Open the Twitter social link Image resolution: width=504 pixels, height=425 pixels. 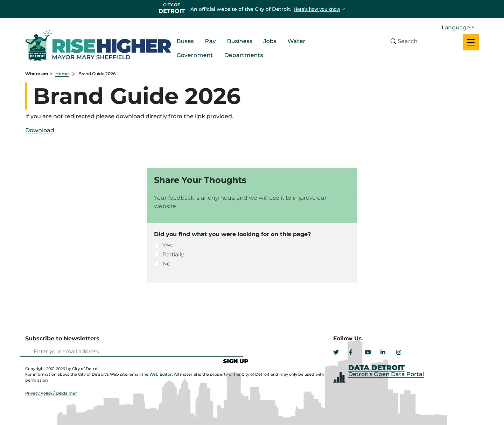[x=336, y=352]
